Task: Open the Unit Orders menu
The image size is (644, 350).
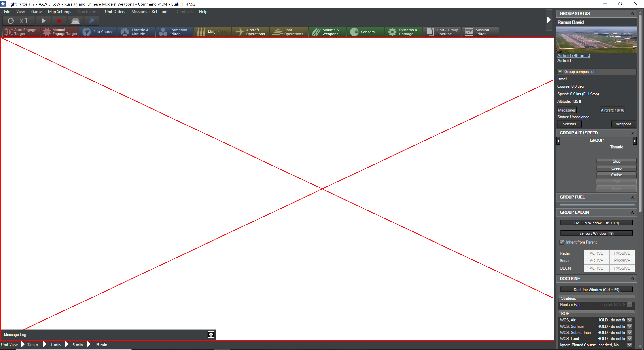Action: tap(115, 12)
